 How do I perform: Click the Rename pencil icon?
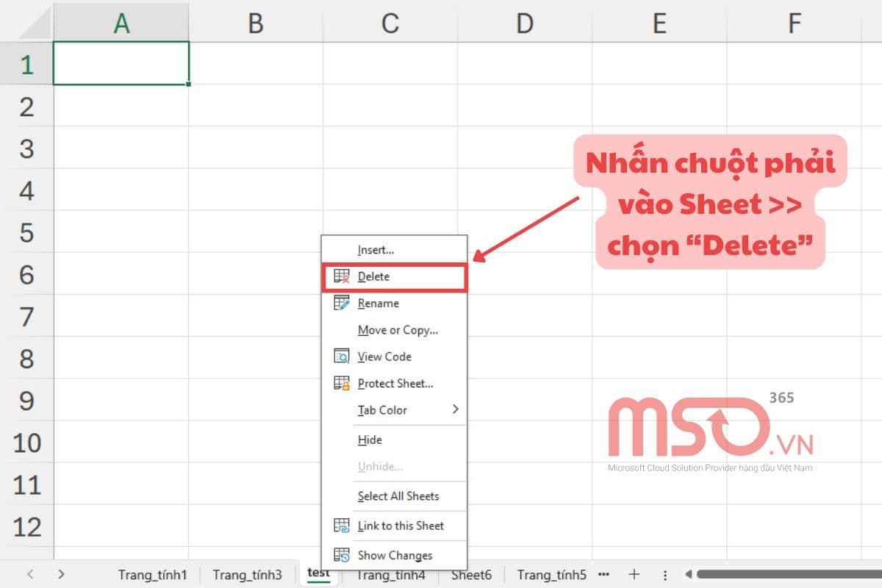[342, 303]
